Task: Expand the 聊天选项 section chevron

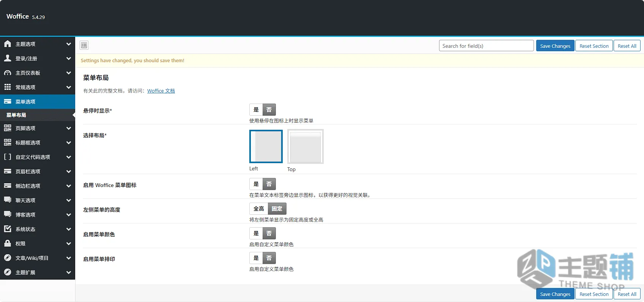Action: pos(69,200)
